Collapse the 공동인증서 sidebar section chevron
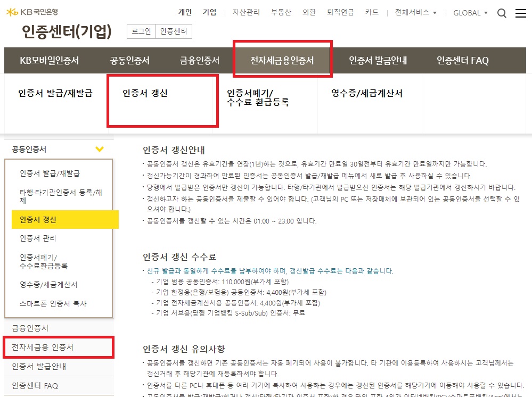Viewport: 532px width, 397px height. 100,149
